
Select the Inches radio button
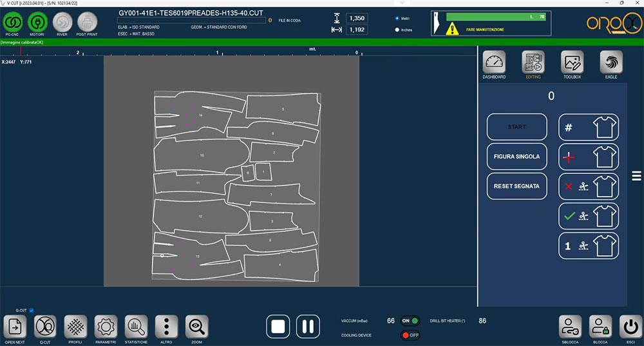coord(397,30)
